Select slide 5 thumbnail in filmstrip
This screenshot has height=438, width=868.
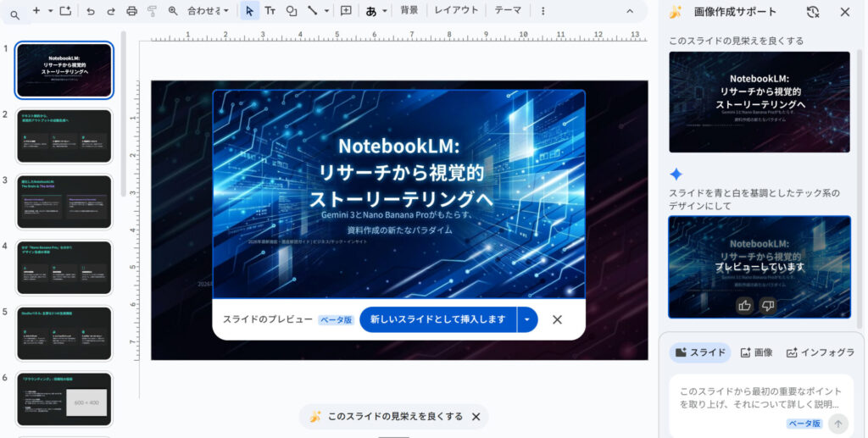click(64, 334)
